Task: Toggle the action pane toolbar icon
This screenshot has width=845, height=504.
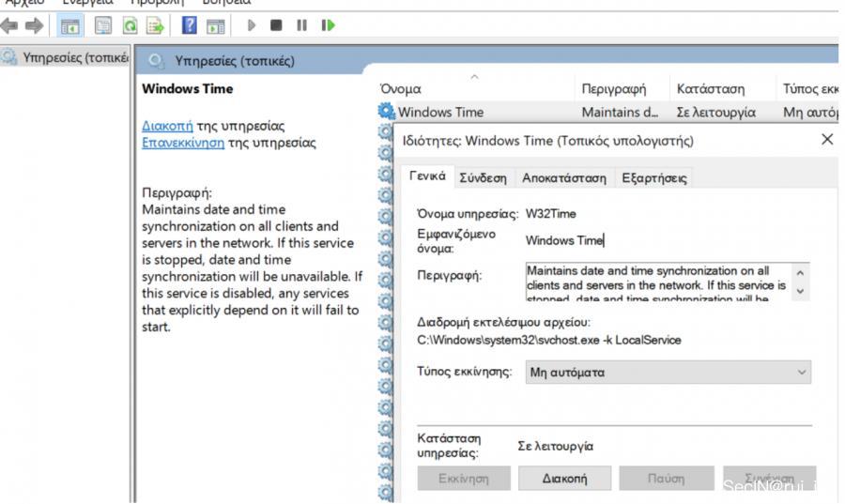Action: click(216, 26)
